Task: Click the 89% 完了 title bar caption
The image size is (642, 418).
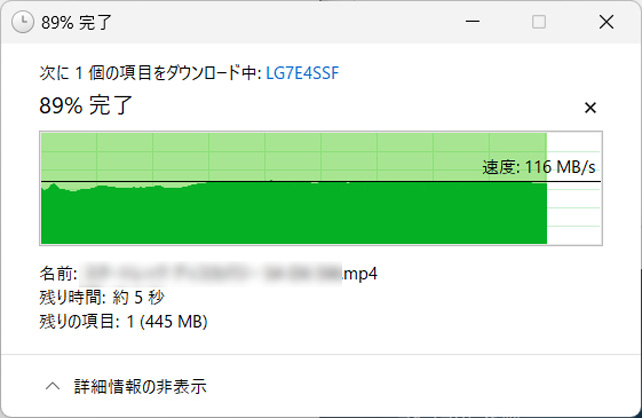Action: pos(76,23)
